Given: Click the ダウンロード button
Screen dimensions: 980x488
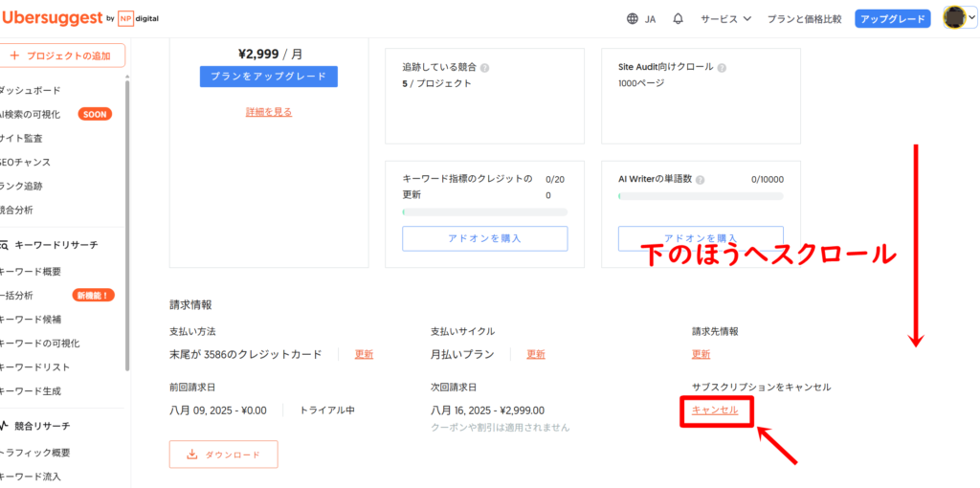Looking at the screenshot, I should pos(224,455).
